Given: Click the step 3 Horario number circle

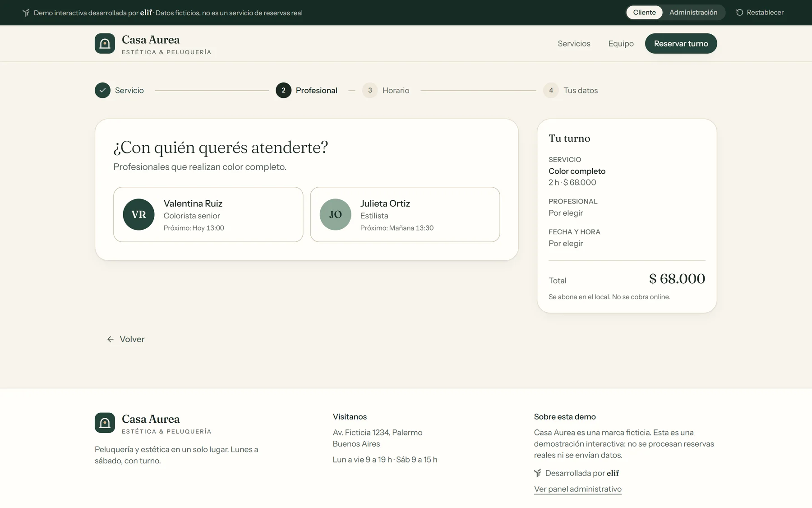Looking at the screenshot, I should [x=370, y=90].
